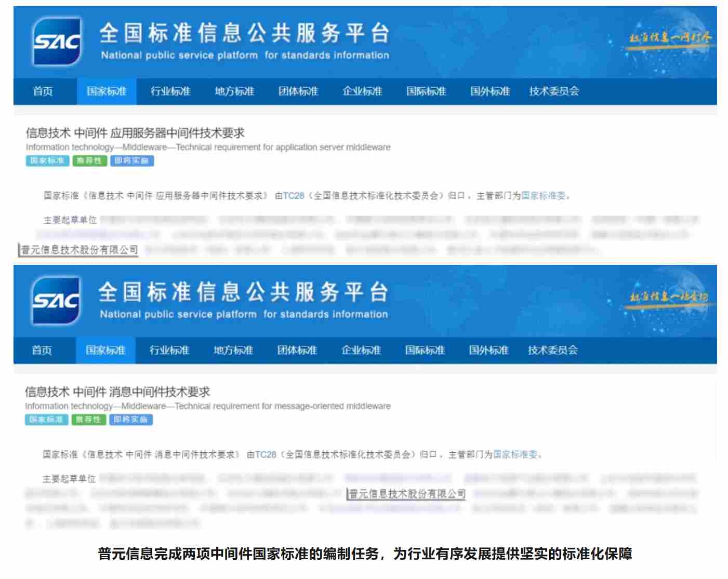Open 团体标准 in the lower navigation bar
The width and height of the screenshot is (728, 579).
click(297, 351)
